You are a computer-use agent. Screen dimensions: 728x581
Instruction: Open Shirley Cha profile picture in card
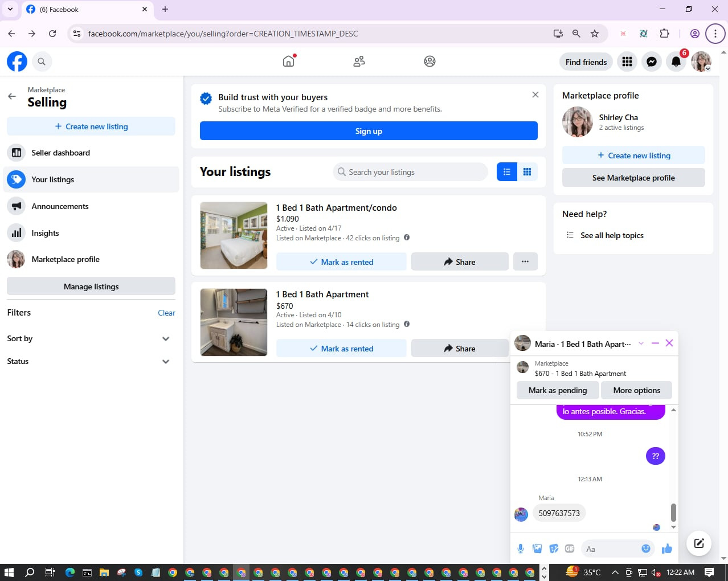578,122
